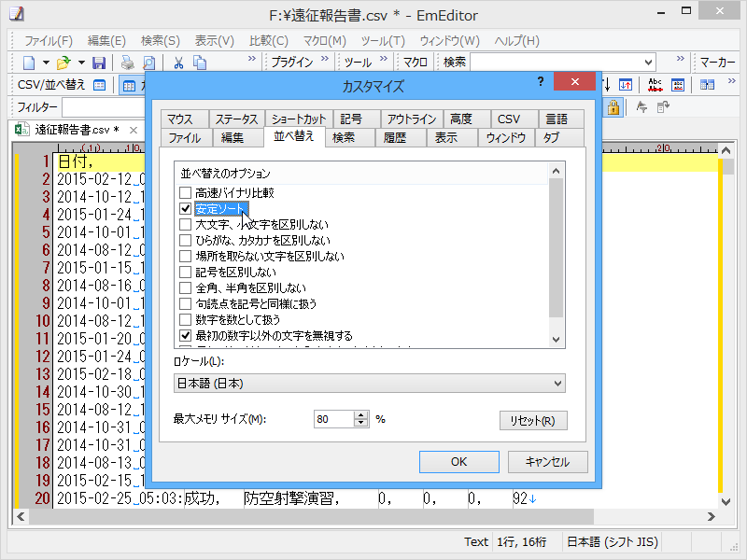The width and height of the screenshot is (747, 560).
Task: Click the split/combine columns icon
Action: 707,85
